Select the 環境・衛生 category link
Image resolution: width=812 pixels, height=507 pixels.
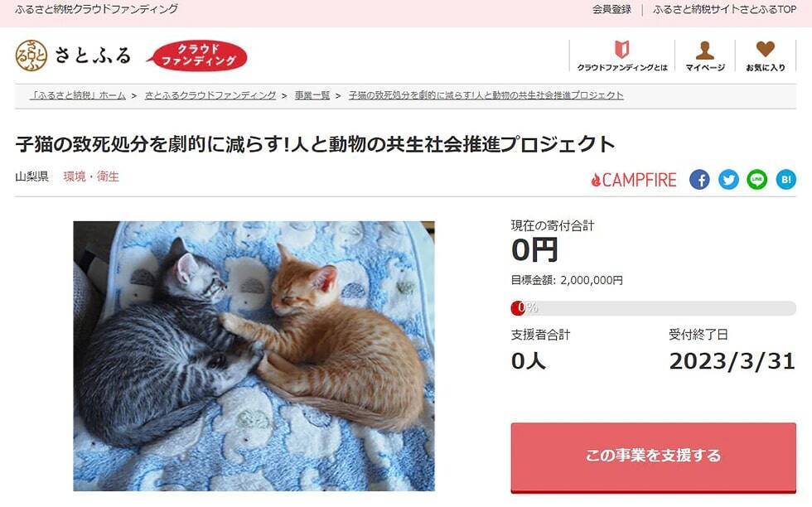pyautogui.click(x=91, y=176)
